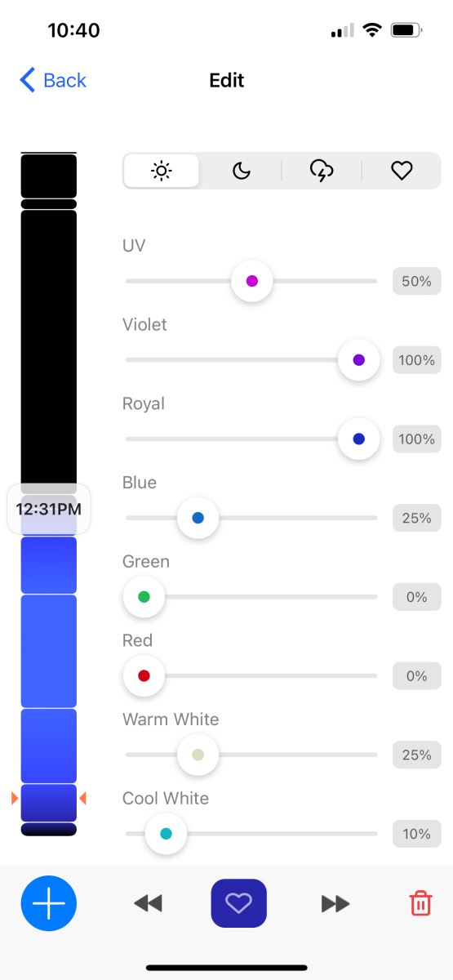This screenshot has height=980, width=453.
Task: Open the storm cloud lightning tab
Action: tap(322, 171)
